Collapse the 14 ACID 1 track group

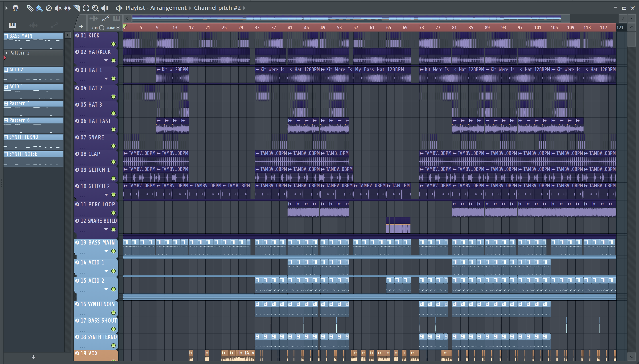coord(106,271)
